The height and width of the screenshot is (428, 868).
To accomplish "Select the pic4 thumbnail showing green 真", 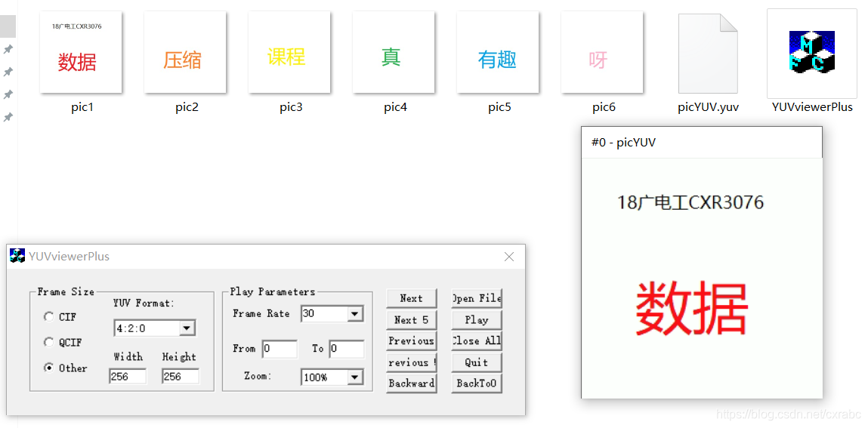I will 393,52.
